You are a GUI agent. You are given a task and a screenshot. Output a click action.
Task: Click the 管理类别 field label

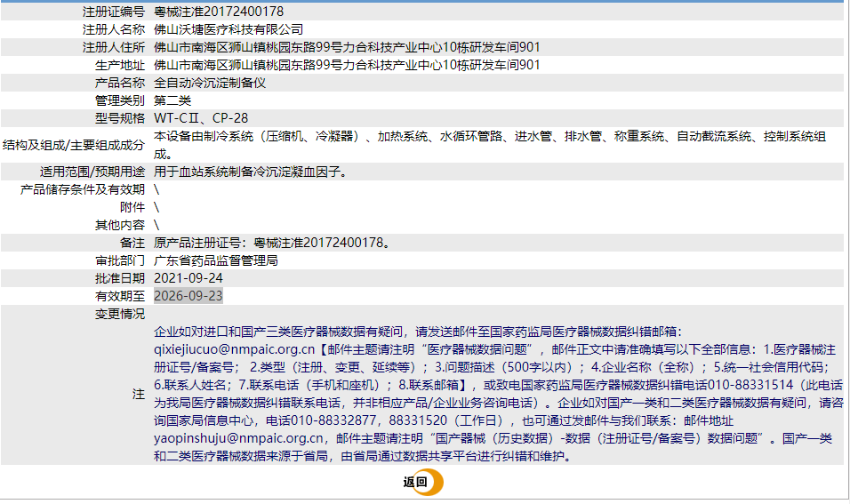point(120,100)
